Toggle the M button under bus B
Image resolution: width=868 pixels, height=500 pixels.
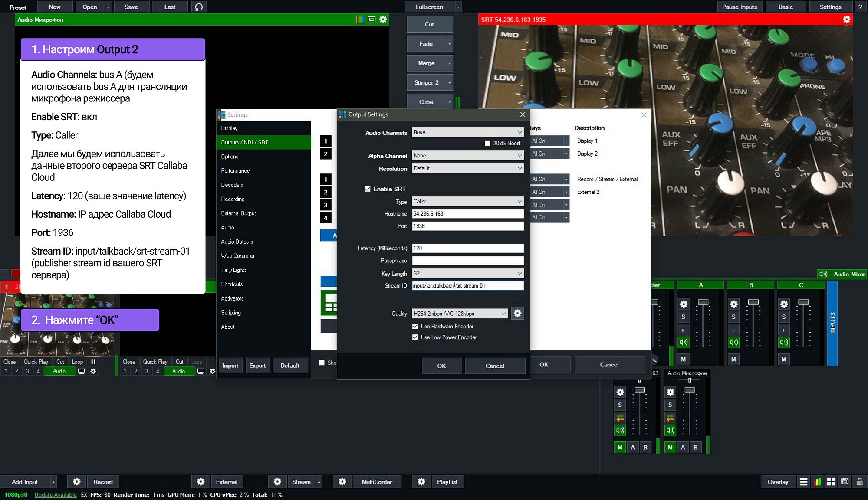click(733, 359)
